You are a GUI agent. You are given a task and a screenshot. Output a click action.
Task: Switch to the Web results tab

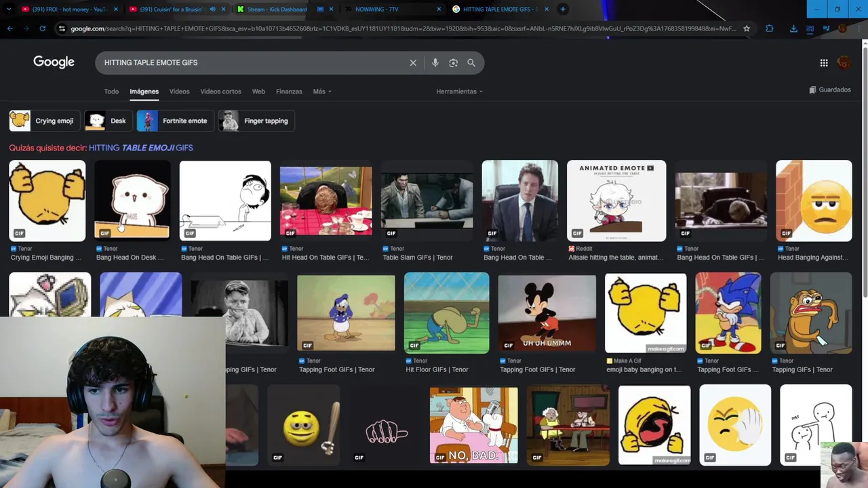(x=258, y=91)
